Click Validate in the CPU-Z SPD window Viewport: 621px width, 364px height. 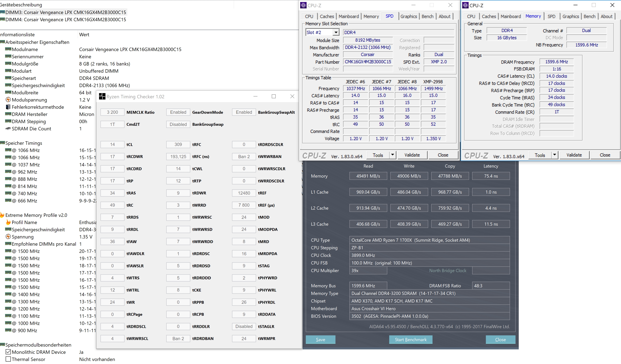click(412, 155)
